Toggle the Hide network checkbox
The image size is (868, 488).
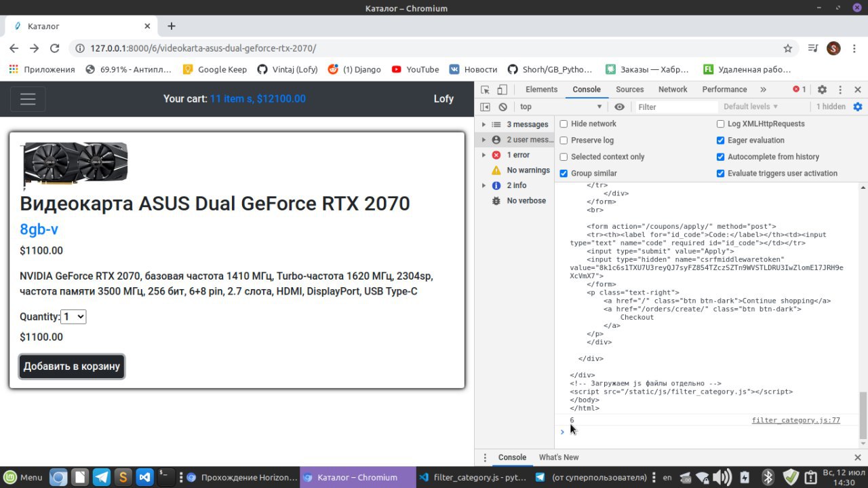click(564, 124)
